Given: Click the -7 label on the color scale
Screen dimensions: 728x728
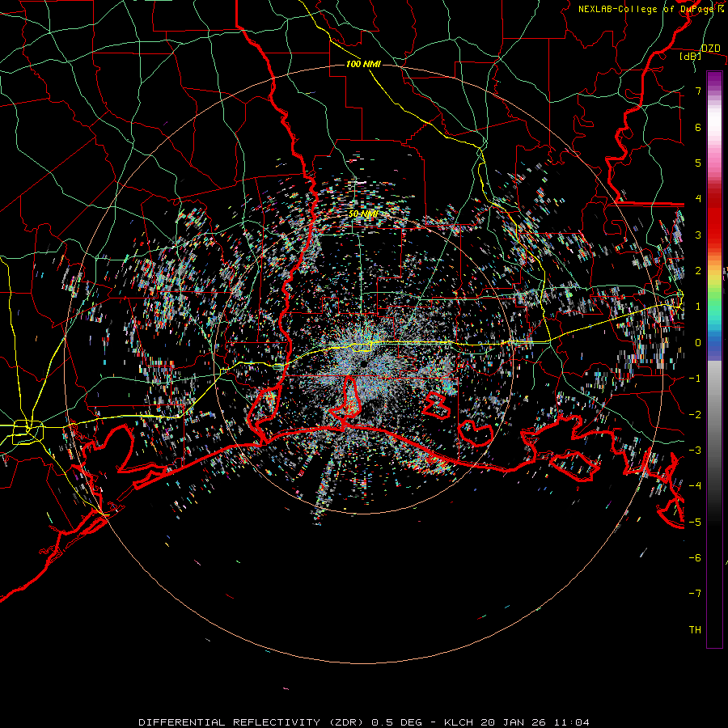Looking at the screenshot, I should click(x=695, y=594).
